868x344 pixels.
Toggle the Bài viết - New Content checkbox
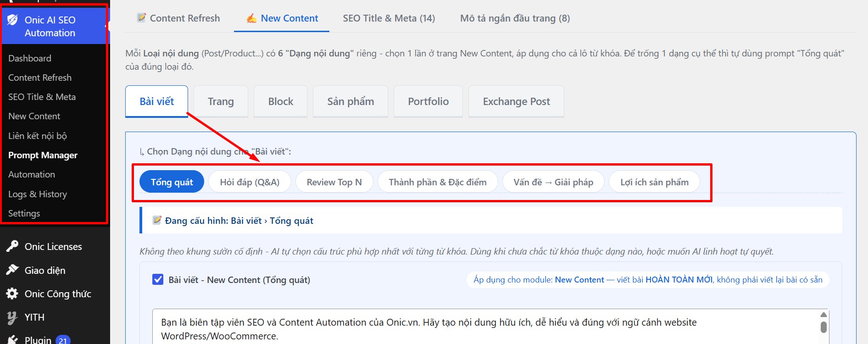(x=158, y=279)
